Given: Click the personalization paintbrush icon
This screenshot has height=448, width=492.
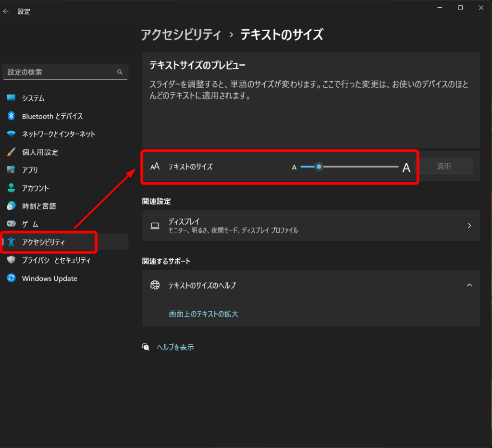Looking at the screenshot, I should coord(12,152).
